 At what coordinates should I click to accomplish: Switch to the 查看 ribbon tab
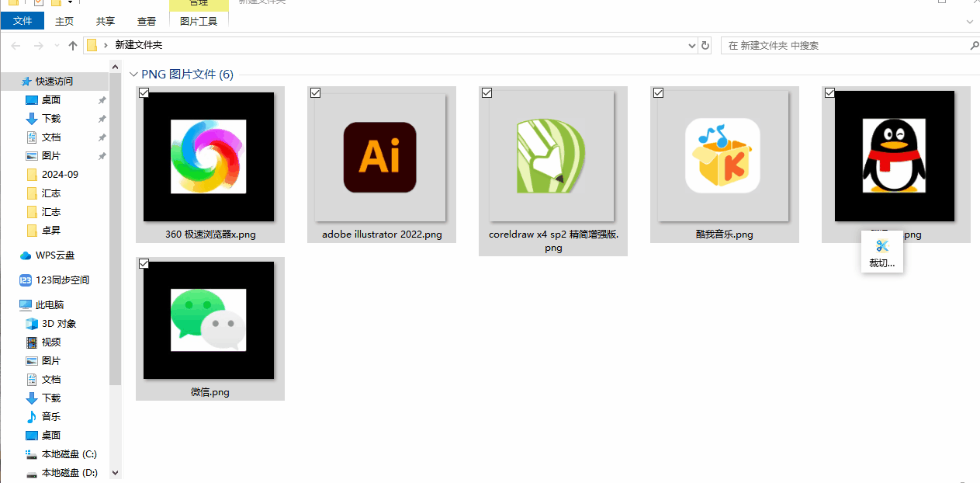pyautogui.click(x=146, y=22)
